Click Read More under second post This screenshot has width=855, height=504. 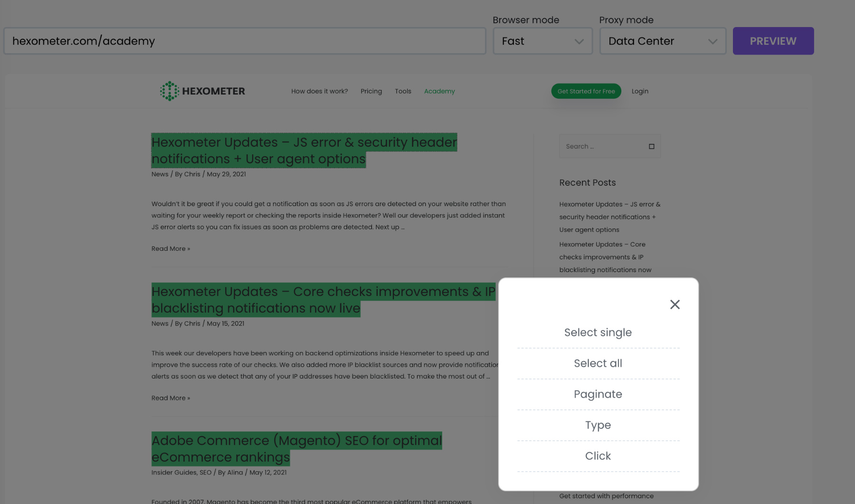tap(171, 398)
